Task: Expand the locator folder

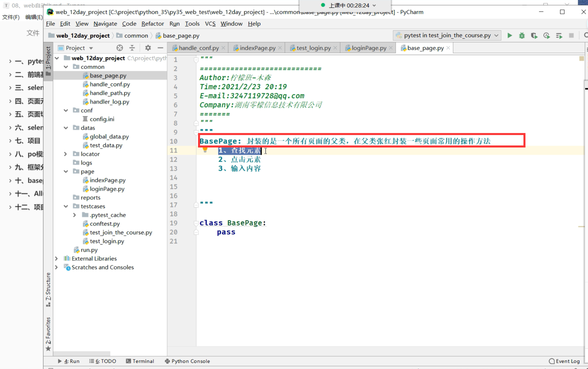Action: point(65,154)
